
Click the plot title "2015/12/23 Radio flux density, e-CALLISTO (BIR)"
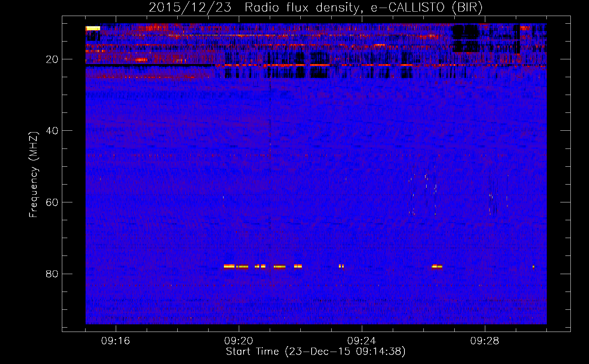(316, 7)
